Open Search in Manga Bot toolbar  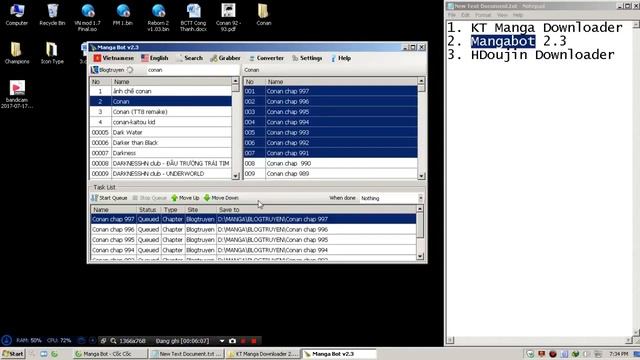point(190,58)
